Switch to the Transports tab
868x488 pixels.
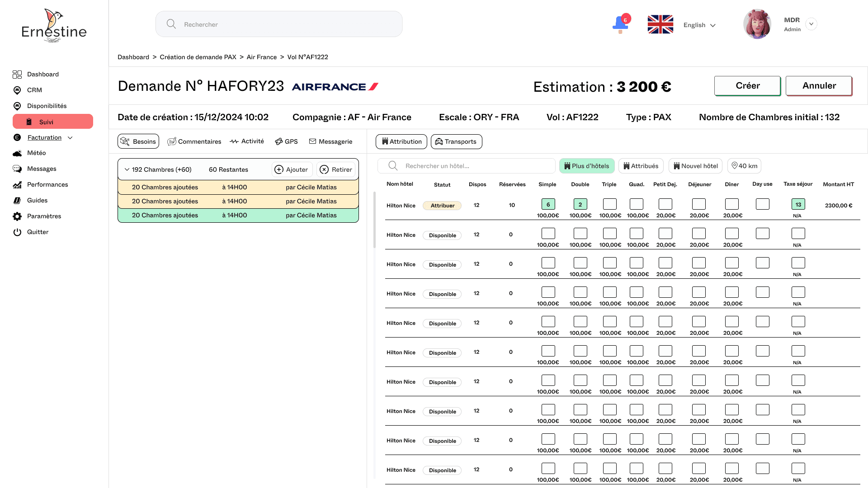[456, 141]
